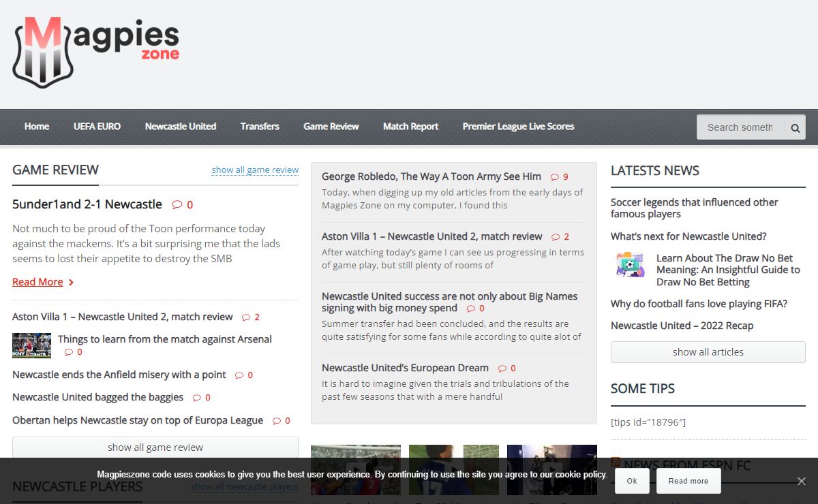Click comment icon beside George Robledo article
Screen dimensions: 818x504
click(x=555, y=177)
